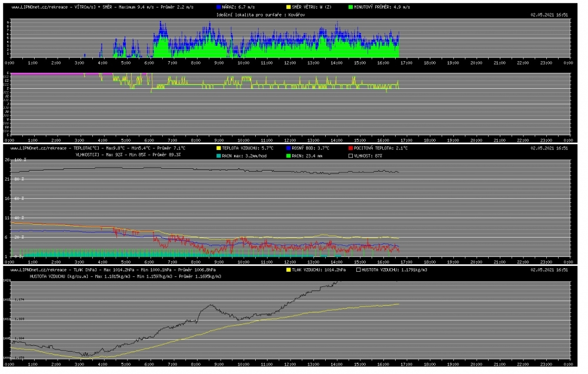This screenshot has width=588, height=374.
Task: Click the '60 %' humidity axis label
Action: point(19,198)
